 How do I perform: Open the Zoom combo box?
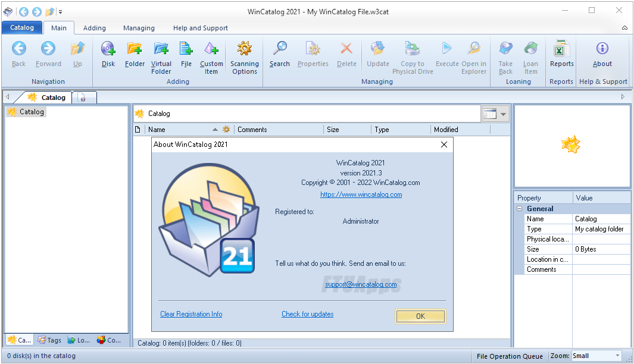tap(596, 356)
